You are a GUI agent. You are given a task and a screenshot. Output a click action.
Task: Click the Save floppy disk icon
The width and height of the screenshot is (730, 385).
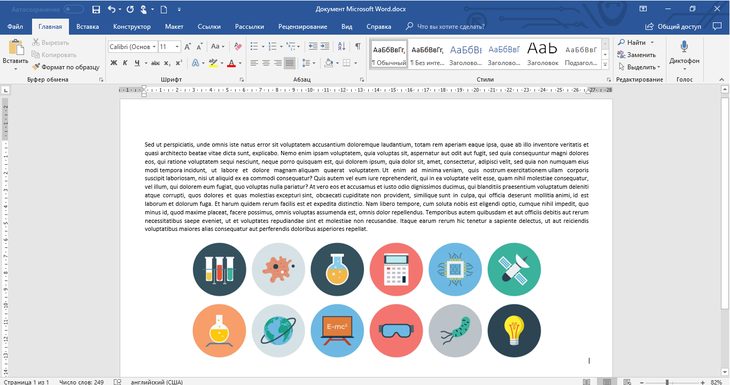(x=96, y=9)
